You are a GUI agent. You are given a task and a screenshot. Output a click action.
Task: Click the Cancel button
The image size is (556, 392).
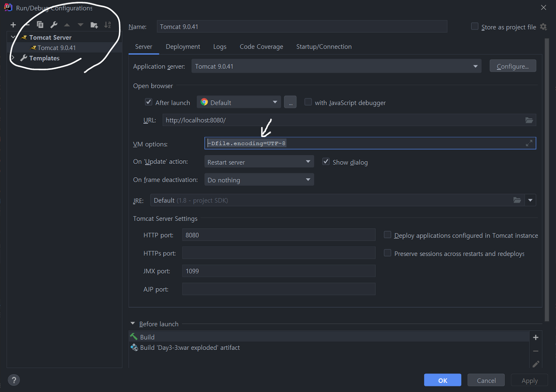pos(486,380)
